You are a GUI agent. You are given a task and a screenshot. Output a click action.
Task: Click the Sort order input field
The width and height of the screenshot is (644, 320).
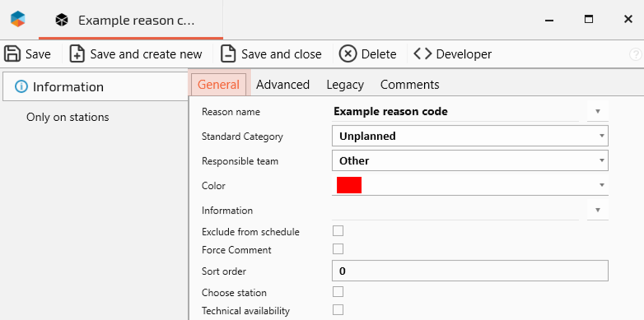(x=470, y=271)
